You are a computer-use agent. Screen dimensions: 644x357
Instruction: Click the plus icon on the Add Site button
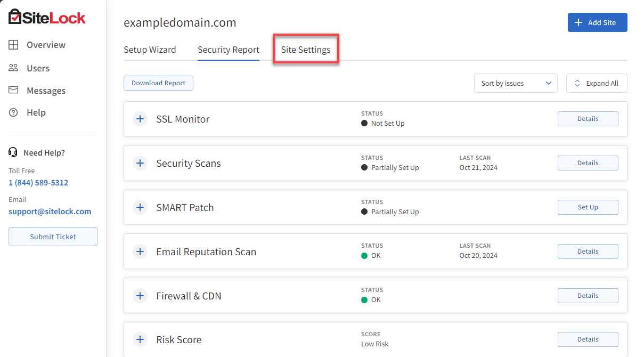579,22
